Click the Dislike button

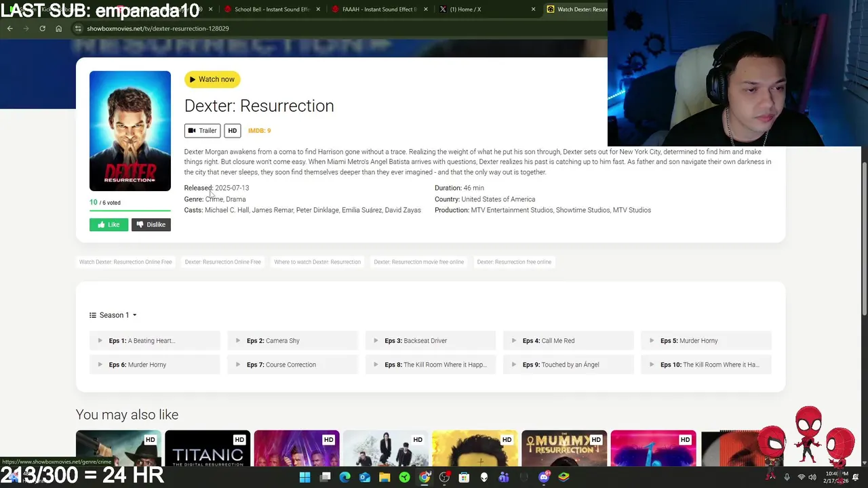pyautogui.click(x=151, y=224)
